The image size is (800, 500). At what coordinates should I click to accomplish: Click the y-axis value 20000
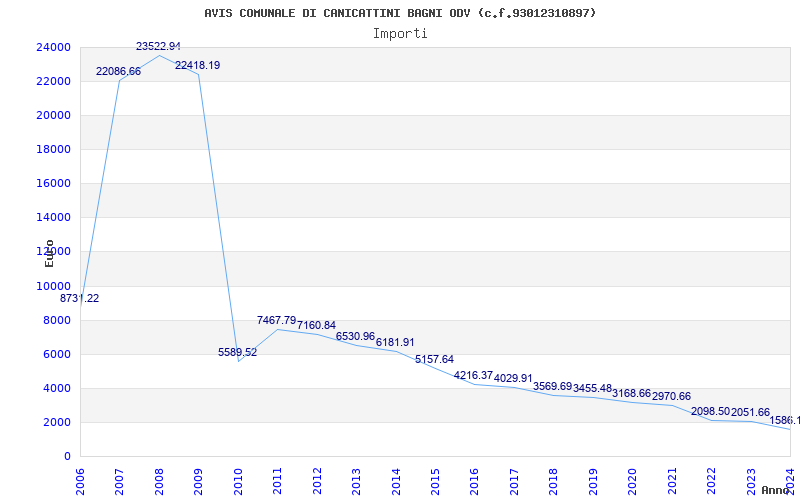tap(53, 115)
